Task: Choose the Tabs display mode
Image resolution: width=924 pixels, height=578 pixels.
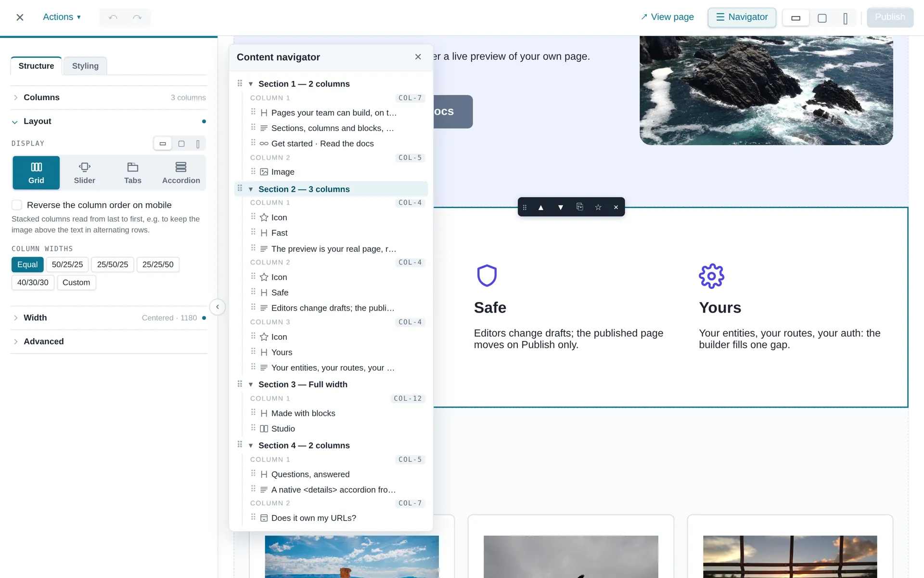Action: (133, 173)
